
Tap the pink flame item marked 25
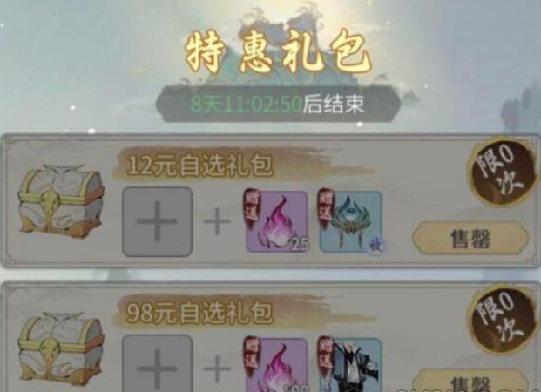[x=277, y=221]
